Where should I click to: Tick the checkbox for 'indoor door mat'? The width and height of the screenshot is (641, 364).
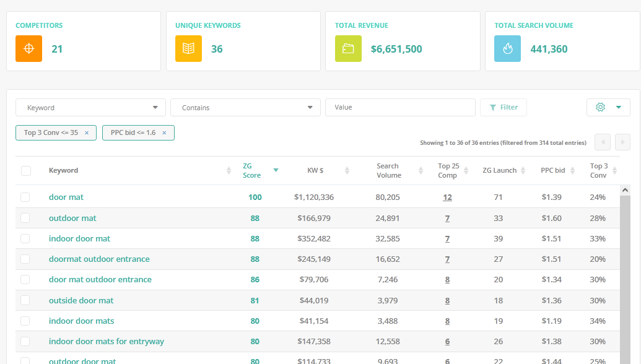[x=25, y=239]
